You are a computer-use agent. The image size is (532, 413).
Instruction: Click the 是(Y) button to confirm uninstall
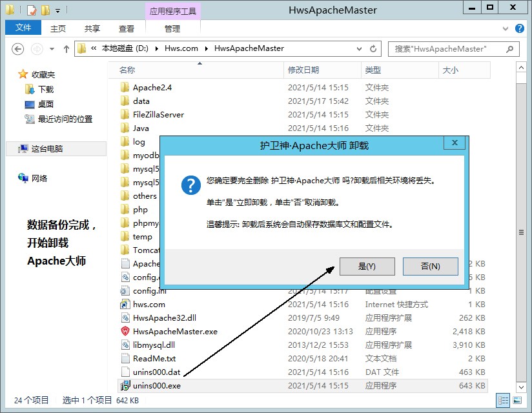367,267
